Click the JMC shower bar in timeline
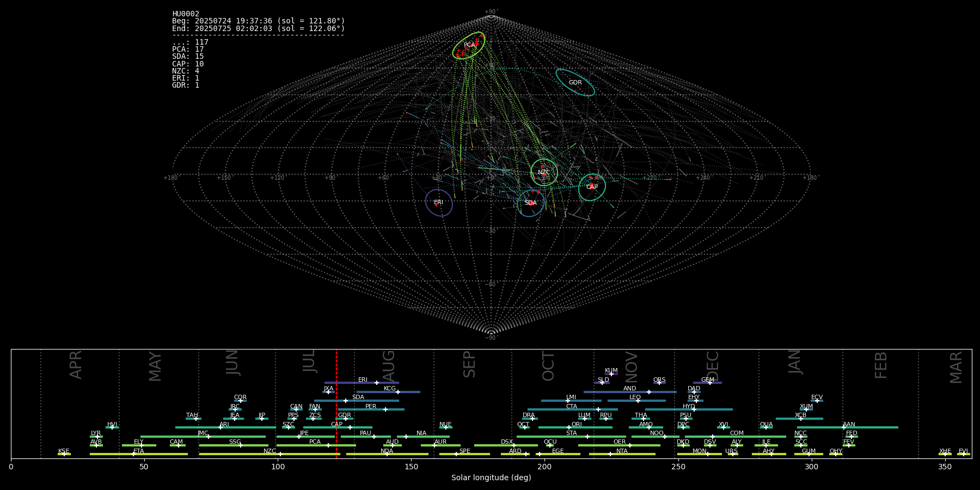Screen dimensions: 980x490 pos(203,437)
